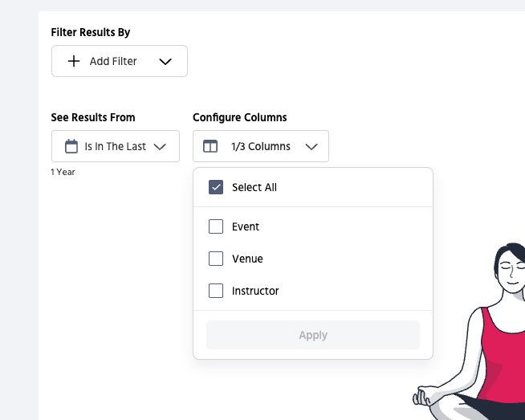The width and height of the screenshot is (525, 420).
Task: Select the Event option label
Action: tap(246, 226)
